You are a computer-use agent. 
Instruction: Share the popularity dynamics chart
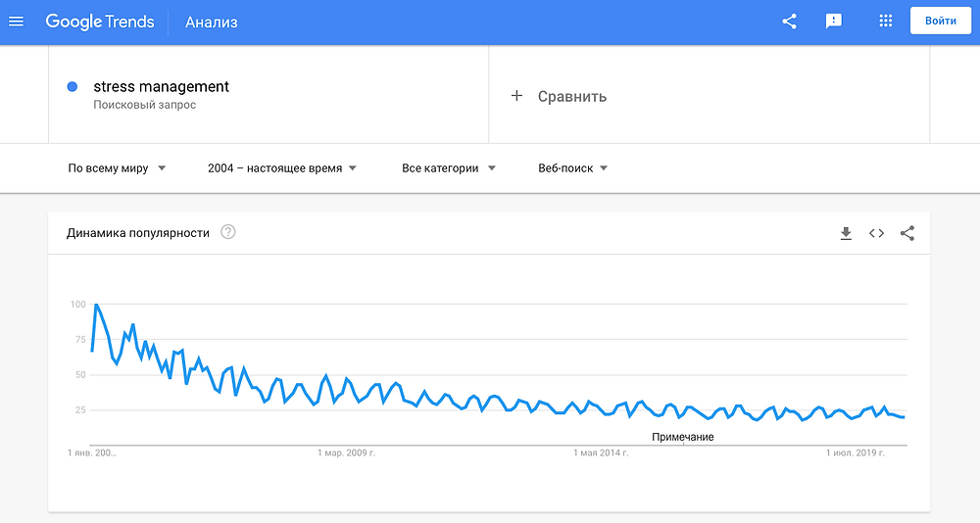coord(907,233)
